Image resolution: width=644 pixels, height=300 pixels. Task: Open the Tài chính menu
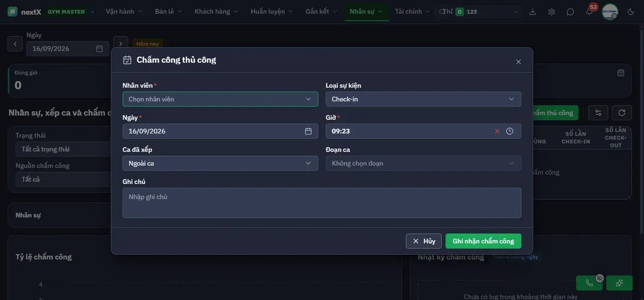413,12
